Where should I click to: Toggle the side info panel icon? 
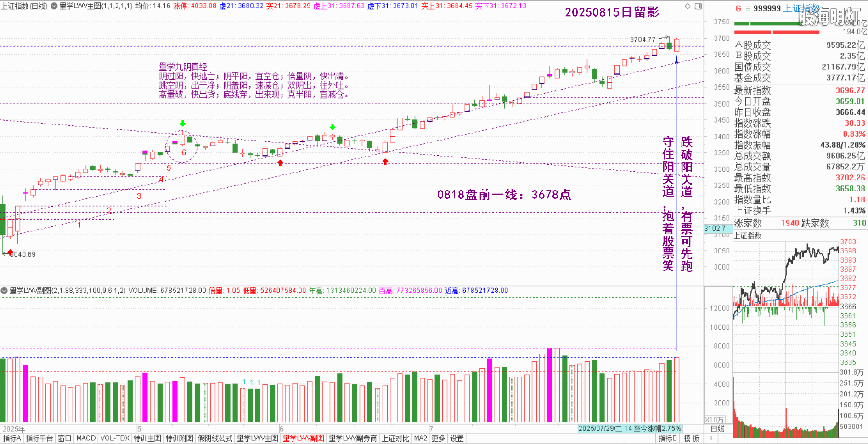tap(698, 6)
